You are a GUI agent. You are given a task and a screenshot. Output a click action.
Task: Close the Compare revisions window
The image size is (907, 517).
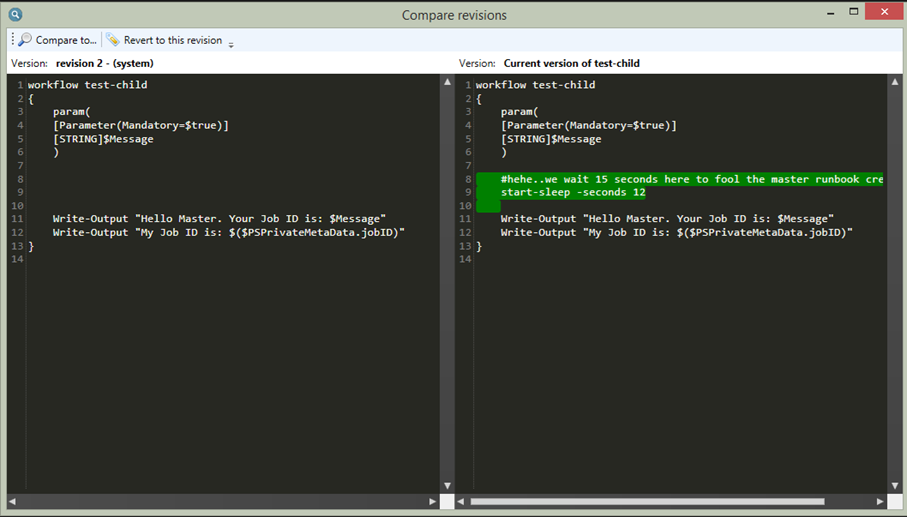(884, 12)
